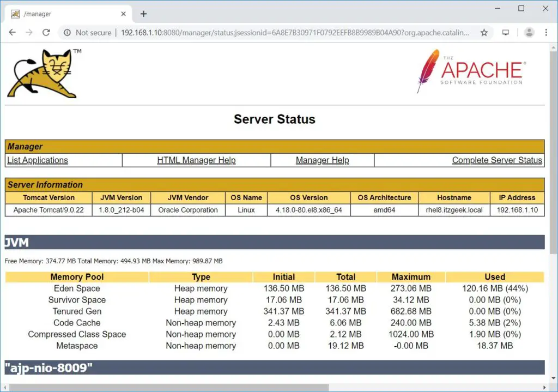Click the Not secure info icon
This screenshot has width=558, height=392.
click(67, 33)
